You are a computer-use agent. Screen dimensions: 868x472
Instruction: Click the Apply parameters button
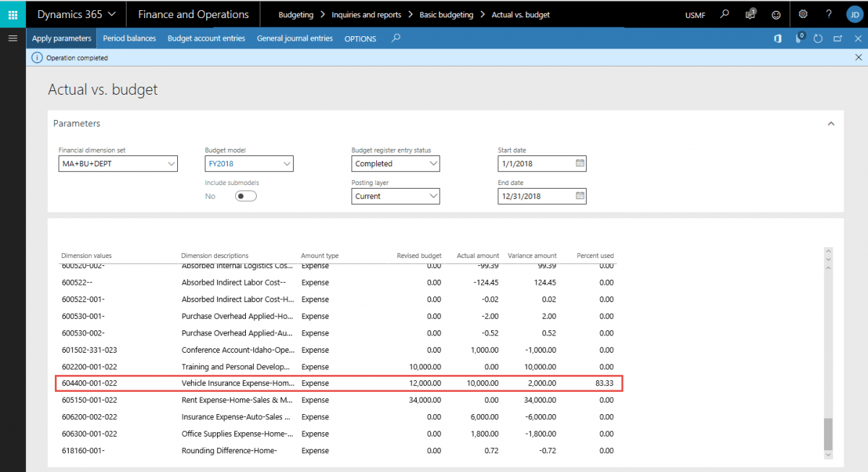61,38
